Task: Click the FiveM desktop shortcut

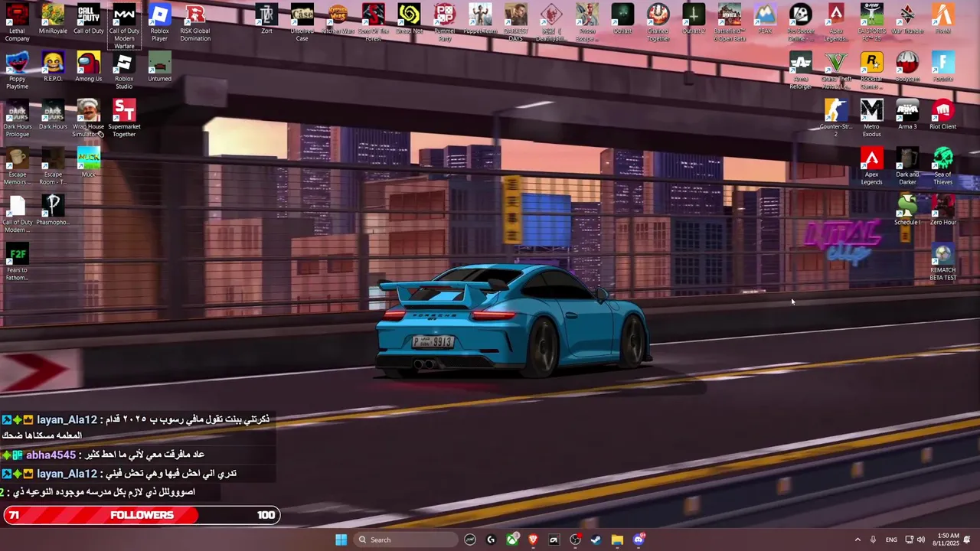Action: coord(942,19)
